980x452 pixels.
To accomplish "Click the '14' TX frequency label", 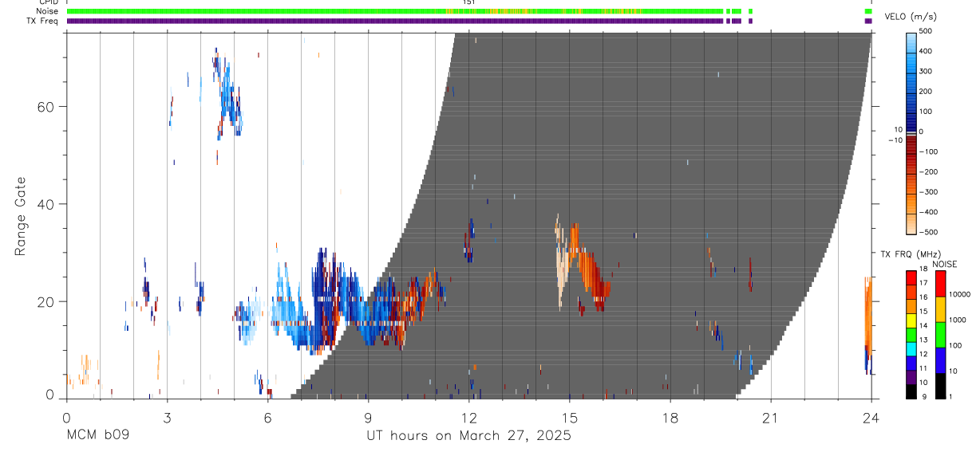I will click(x=923, y=325).
